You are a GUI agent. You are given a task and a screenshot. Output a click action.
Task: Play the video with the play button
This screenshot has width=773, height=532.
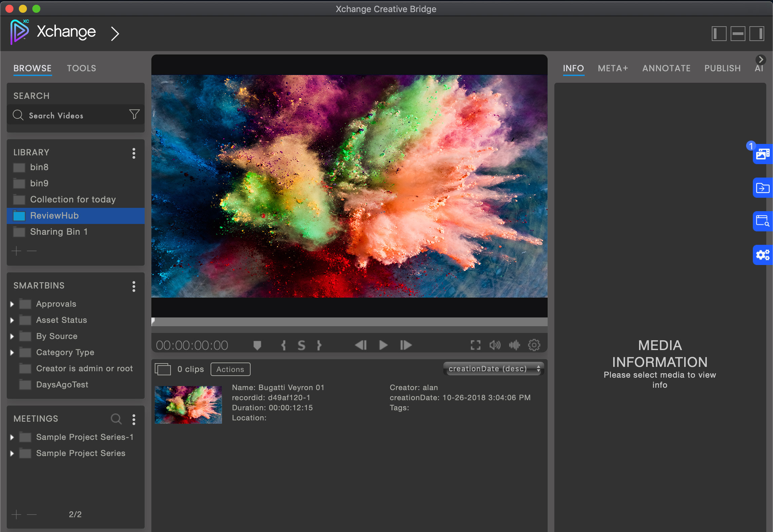tap(383, 345)
